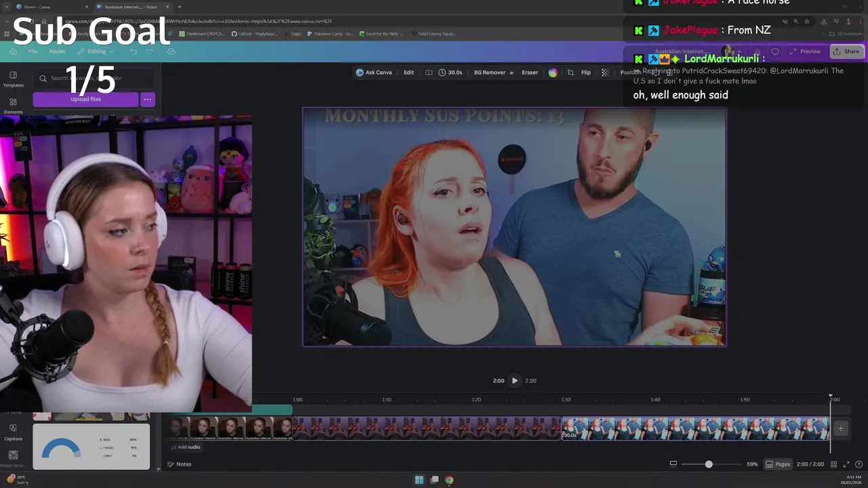Click the Preview button
This screenshot has width=868, height=488.
click(x=805, y=52)
